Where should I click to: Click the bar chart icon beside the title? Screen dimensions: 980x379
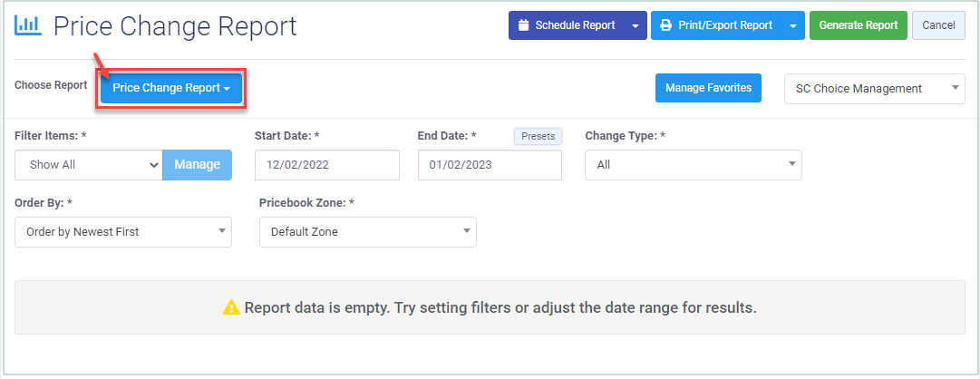pyautogui.click(x=28, y=25)
